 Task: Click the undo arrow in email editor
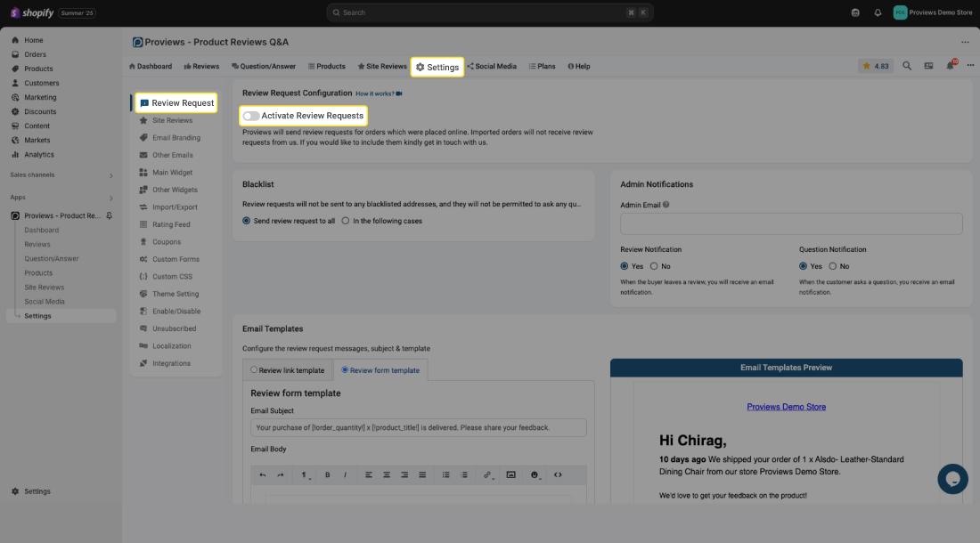point(262,475)
